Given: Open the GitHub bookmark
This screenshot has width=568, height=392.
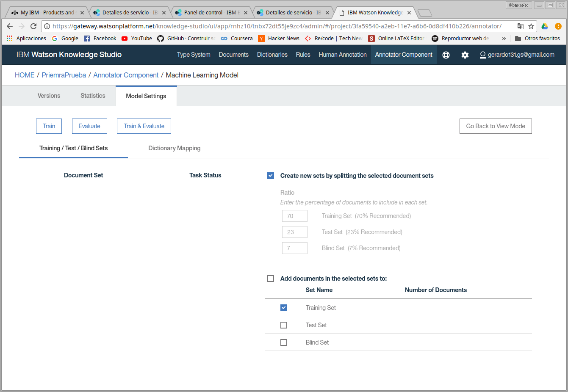Looking at the screenshot, I should point(186,39).
